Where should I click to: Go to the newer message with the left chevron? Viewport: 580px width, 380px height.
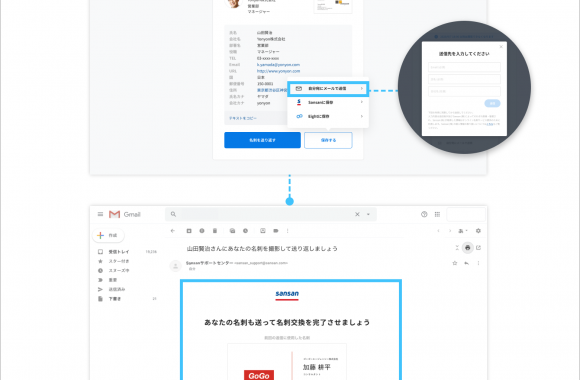point(438,231)
